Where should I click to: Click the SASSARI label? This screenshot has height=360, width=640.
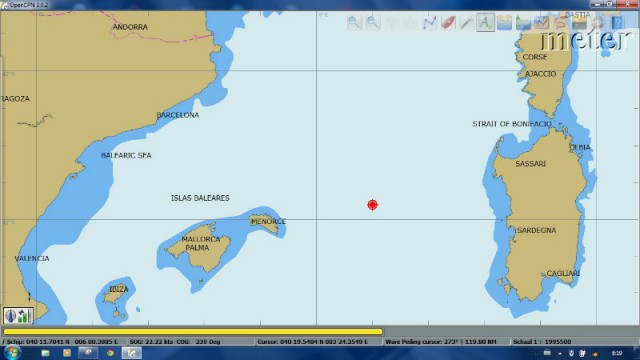[x=530, y=164]
